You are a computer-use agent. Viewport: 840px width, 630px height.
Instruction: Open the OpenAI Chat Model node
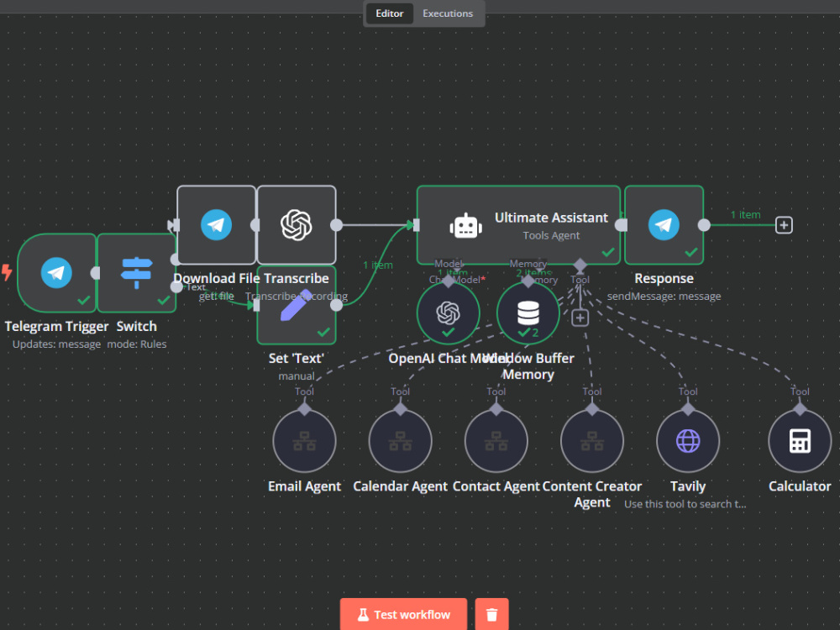[449, 313]
